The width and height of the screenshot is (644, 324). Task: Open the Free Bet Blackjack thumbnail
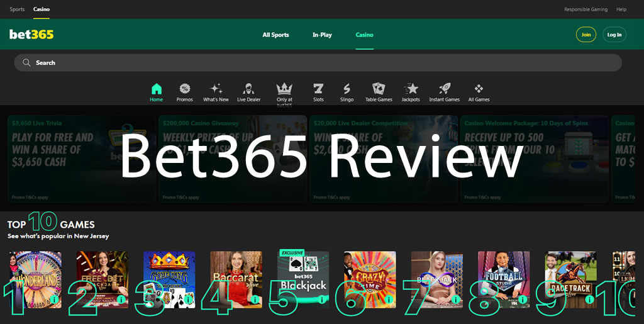point(103,280)
